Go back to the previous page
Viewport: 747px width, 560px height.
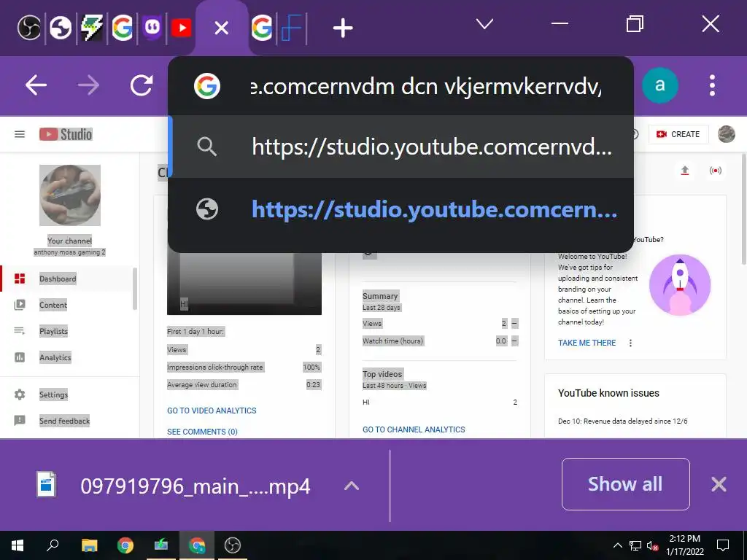click(x=36, y=86)
